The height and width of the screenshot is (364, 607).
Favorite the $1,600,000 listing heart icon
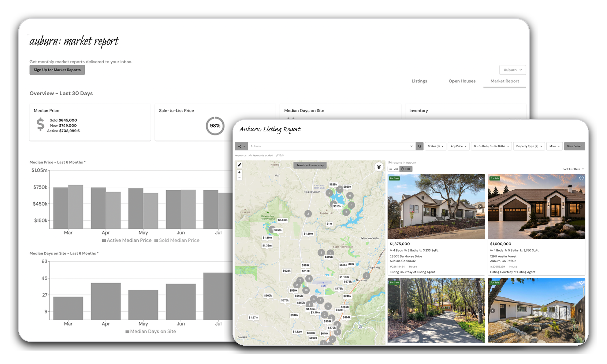pyautogui.click(x=581, y=178)
